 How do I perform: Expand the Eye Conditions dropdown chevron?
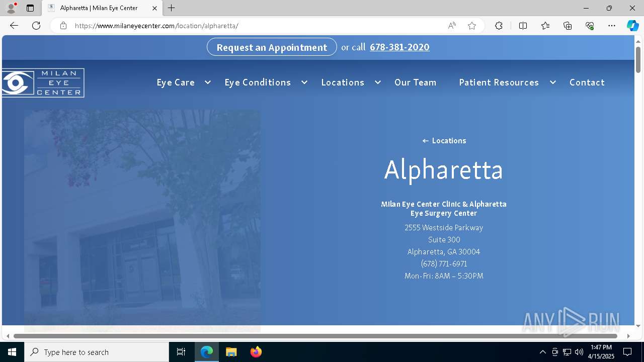click(304, 82)
